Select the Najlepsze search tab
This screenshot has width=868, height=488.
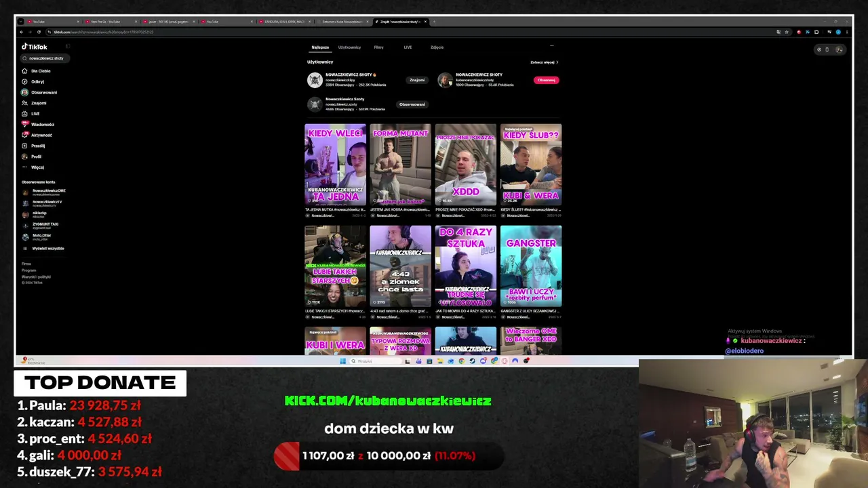pyautogui.click(x=320, y=47)
